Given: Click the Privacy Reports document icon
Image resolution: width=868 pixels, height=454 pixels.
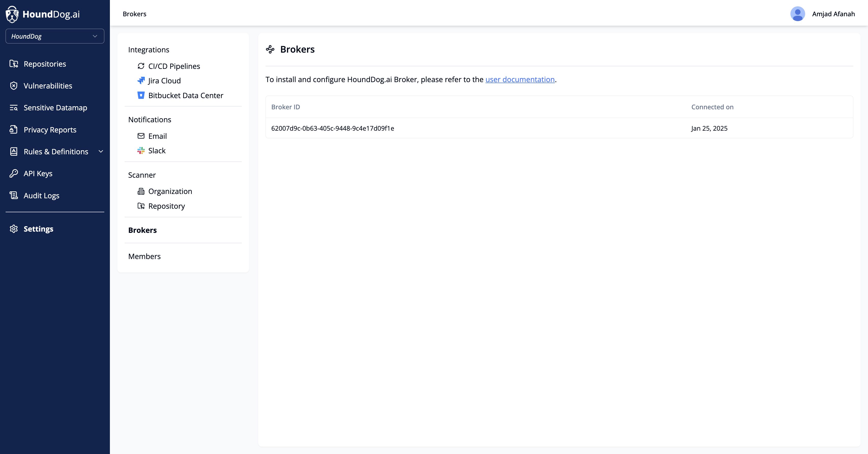Looking at the screenshot, I should (14, 130).
